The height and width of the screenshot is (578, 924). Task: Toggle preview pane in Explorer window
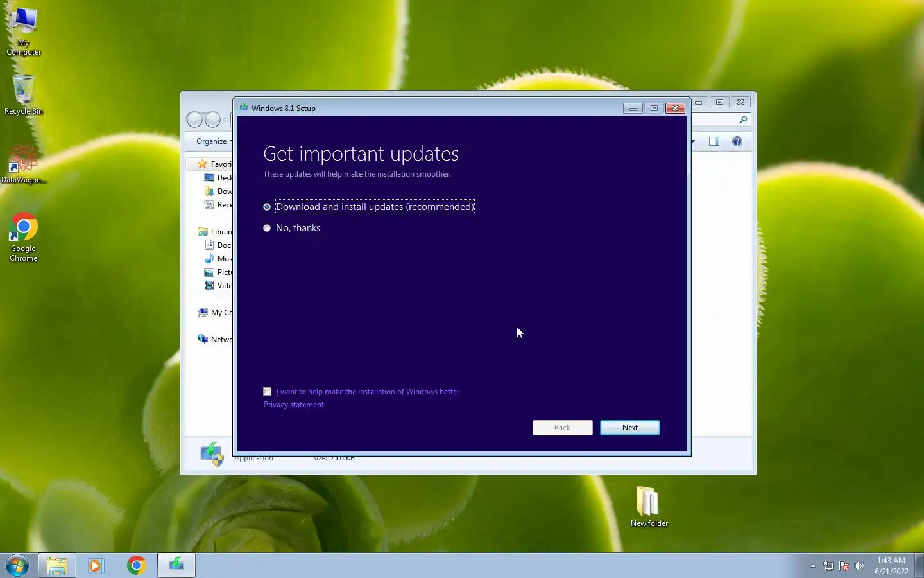(714, 141)
